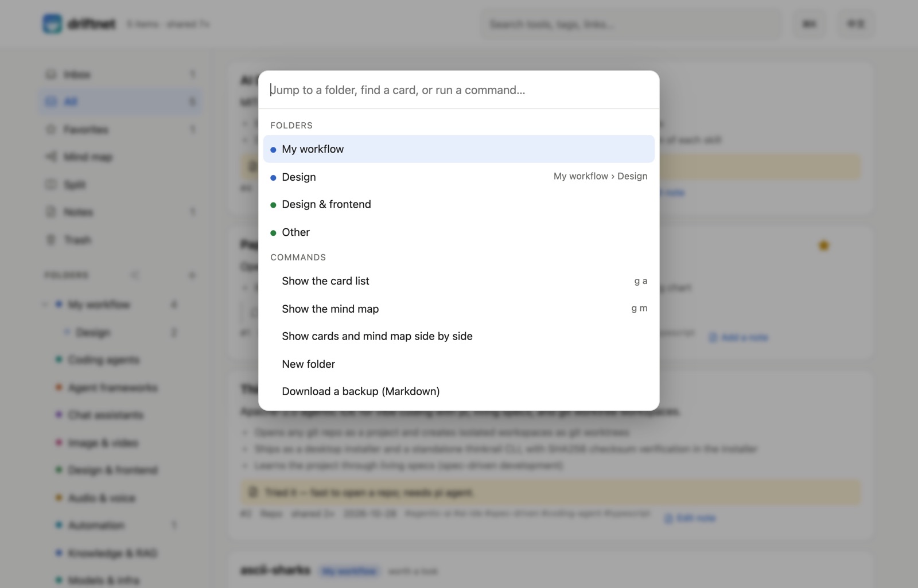The width and height of the screenshot is (918, 588).
Task: Run the Show the card list command
Action: pyautogui.click(x=458, y=281)
